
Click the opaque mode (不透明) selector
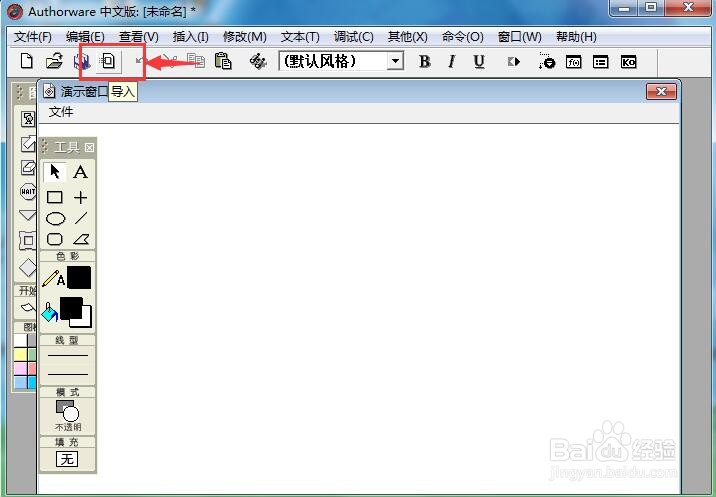coord(68,415)
